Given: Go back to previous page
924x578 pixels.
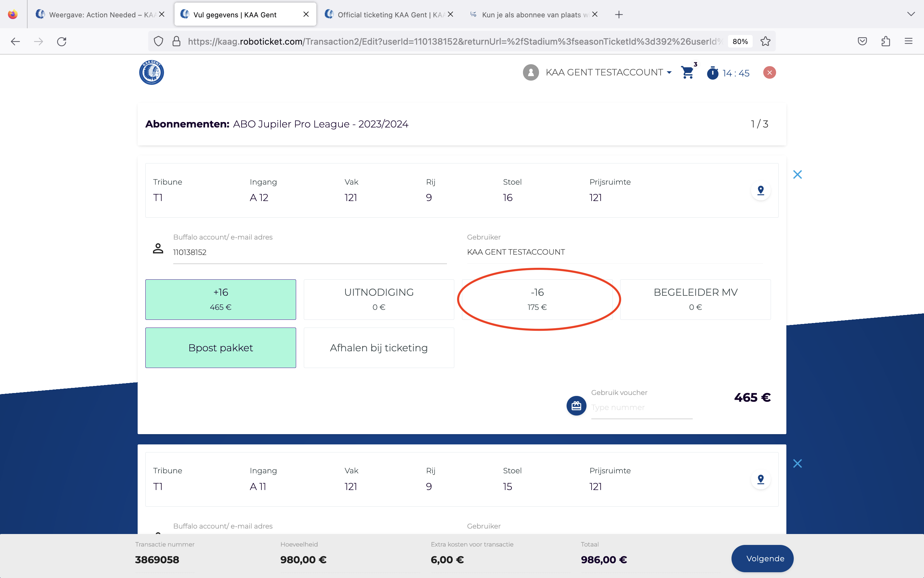Looking at the screenshot, I should coord(15,41).
